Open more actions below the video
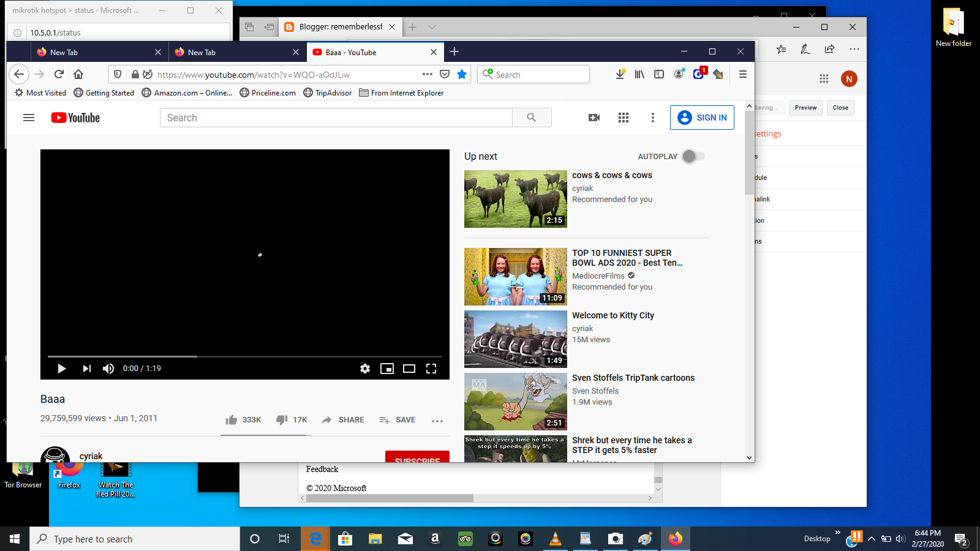Screen dimensions: 980x551 click(x=437, y=421)
